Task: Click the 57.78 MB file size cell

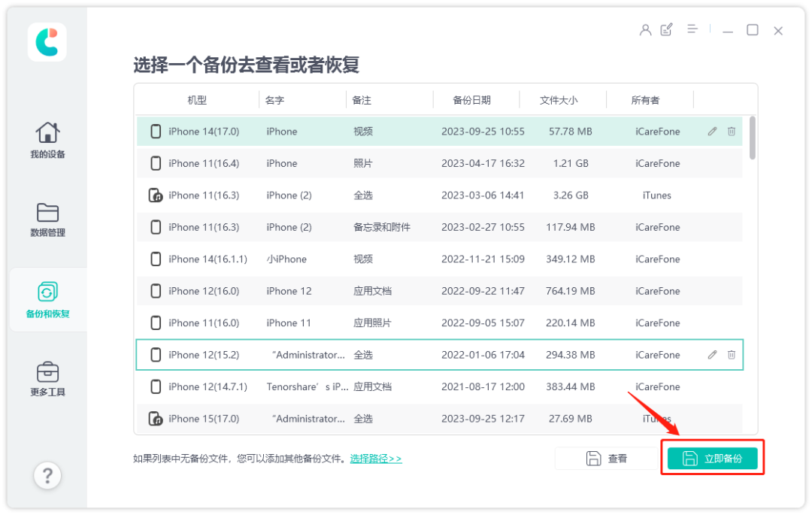Action: (x=570, y=132)
